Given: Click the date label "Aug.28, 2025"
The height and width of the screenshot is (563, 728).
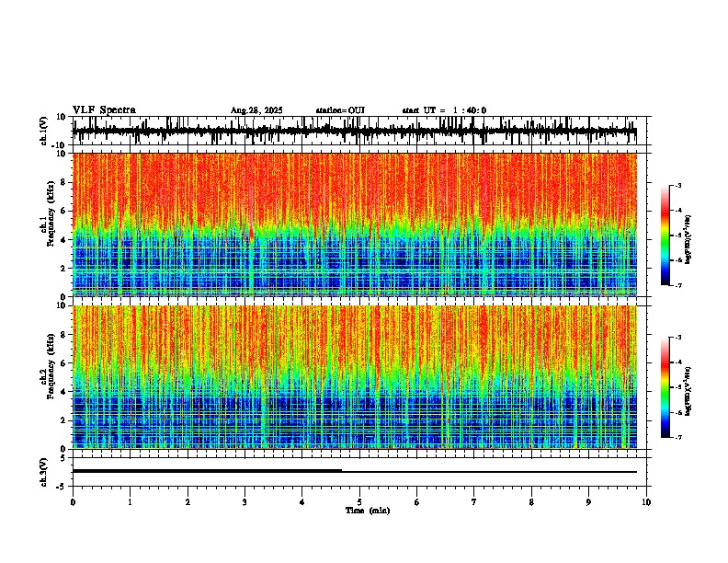Looking at the screenshot, I should tap(256, 110).
